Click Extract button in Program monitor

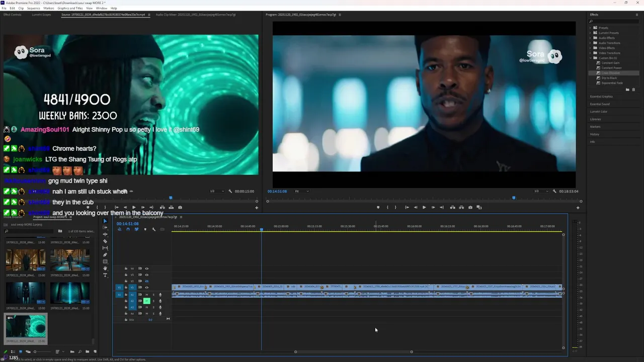point(461,207)
